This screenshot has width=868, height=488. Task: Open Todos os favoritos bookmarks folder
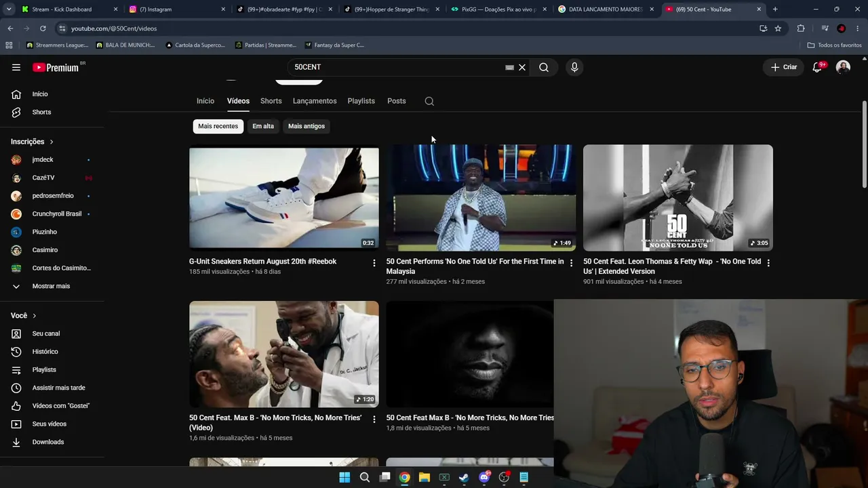[x=835, y=45]
